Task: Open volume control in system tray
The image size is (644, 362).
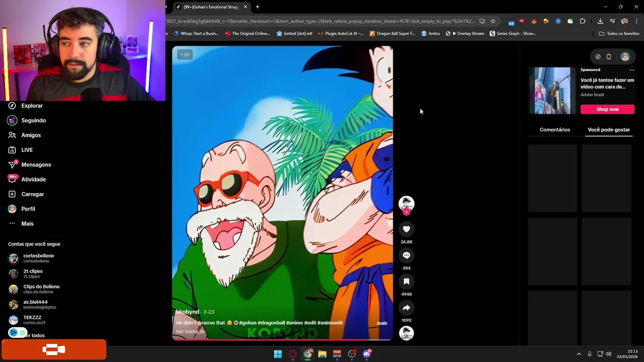Action: pyautogui.click(x=608, y=354)
